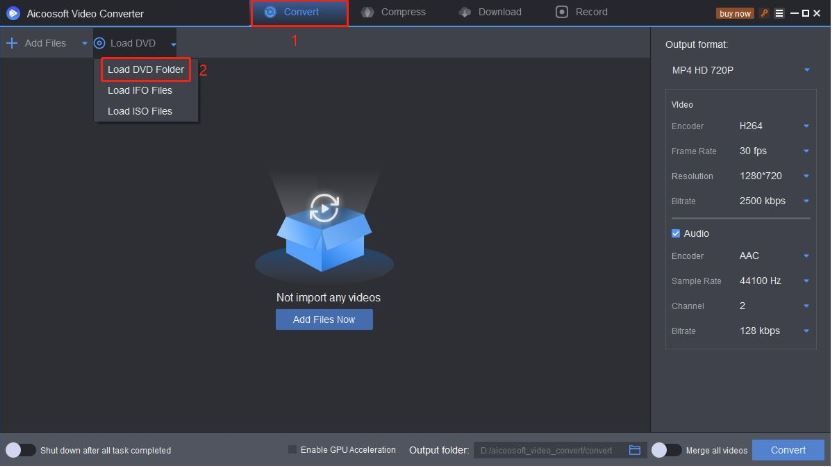The image size is (833, 467).
Task: Open audio Bitrate 128 kbps dropdown
Action: click(x=774, y=331)
